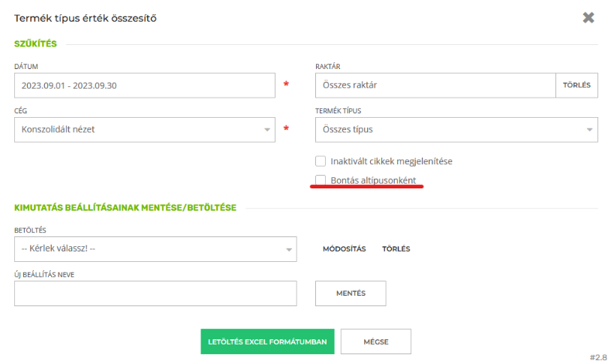Click the Raktár 'Összes raktár' field
Viewport: 611px width, 364px height.
[x=435, y=86]
